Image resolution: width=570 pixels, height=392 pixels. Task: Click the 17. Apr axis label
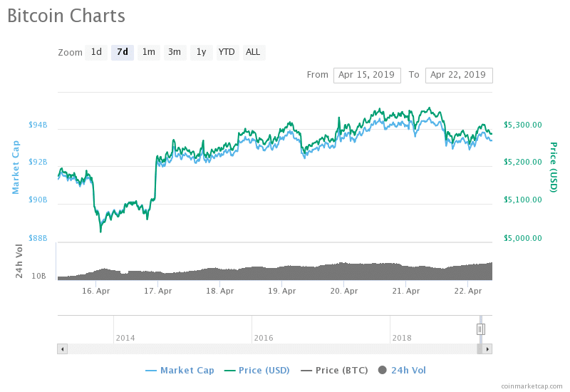click(x=157, y=292)
